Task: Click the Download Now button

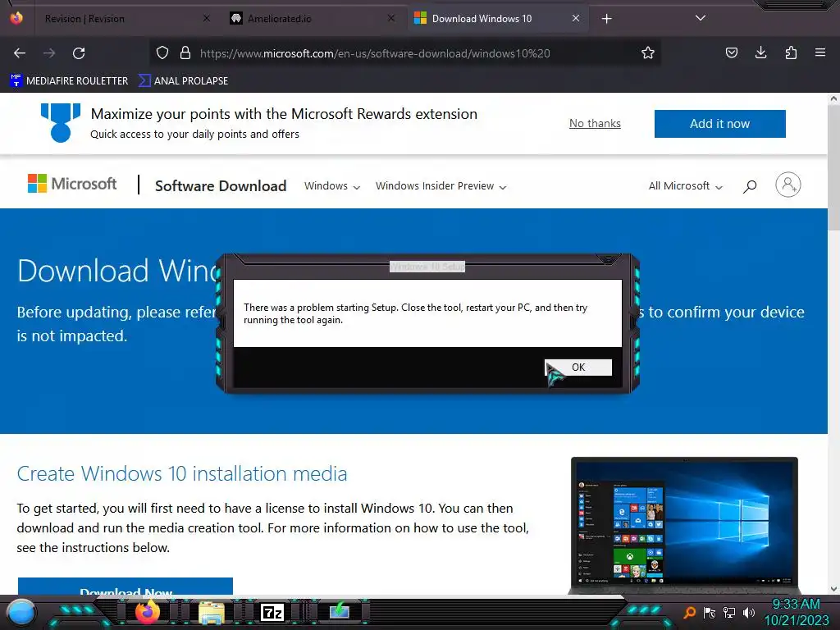Action: (126, 586)
